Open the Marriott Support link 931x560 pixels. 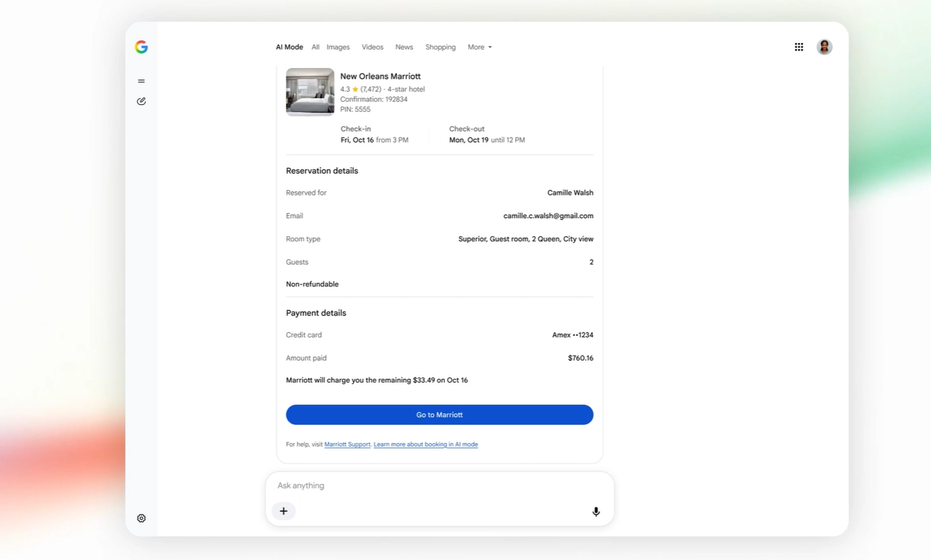click(347, 444)
